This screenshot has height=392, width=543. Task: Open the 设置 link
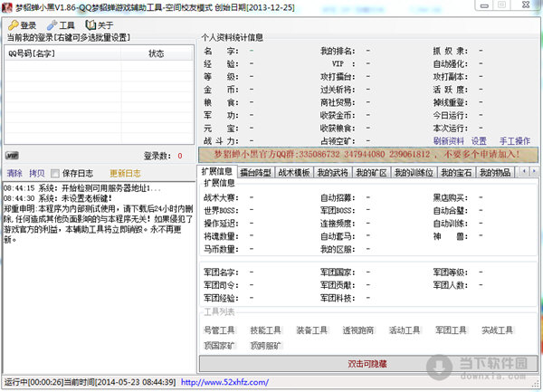point(479,141)
